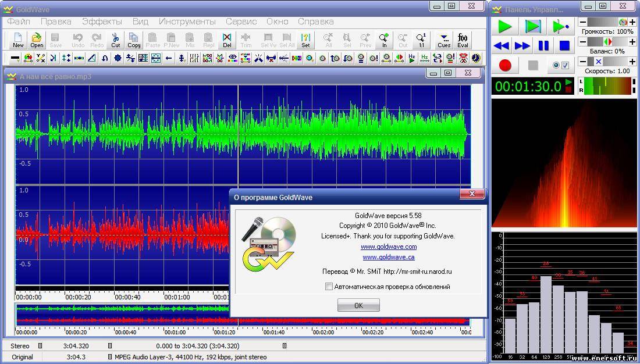Click the balance slider knob

pos(608,42)
